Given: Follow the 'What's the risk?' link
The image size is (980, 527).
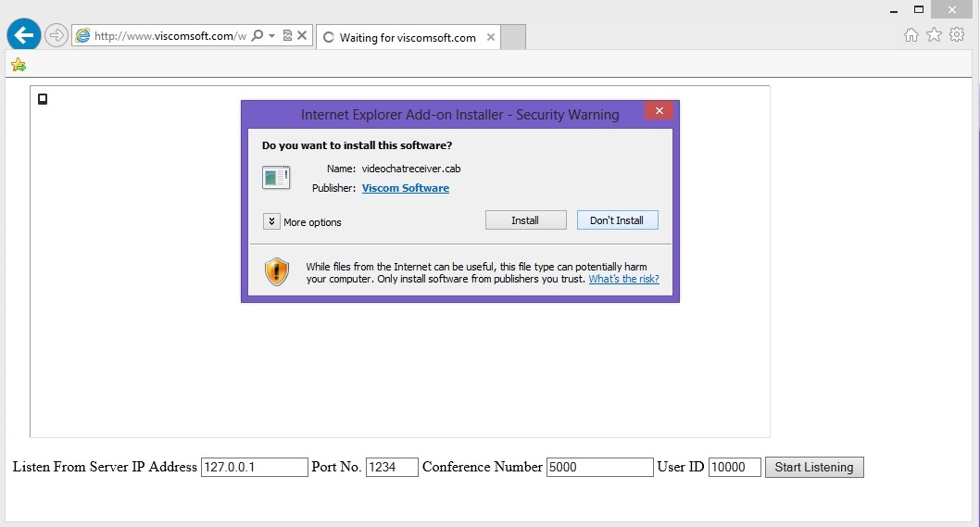Looking at the screenshot, I should coord(623,279).
